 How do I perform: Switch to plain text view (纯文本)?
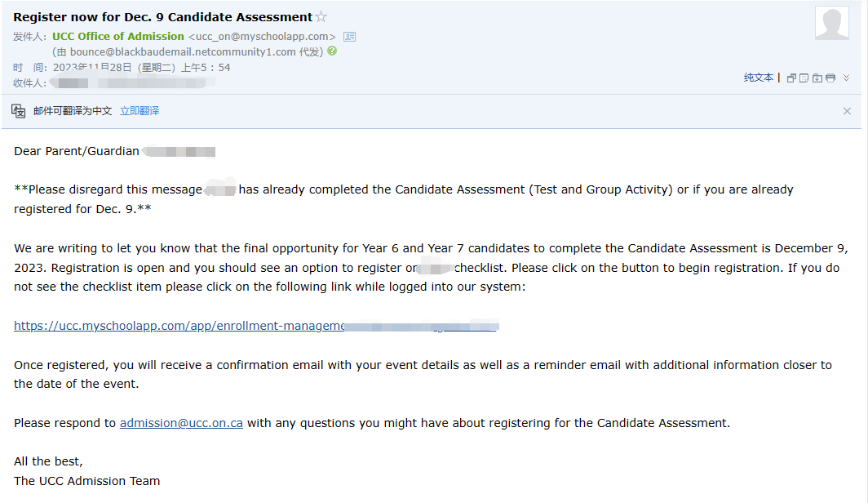[x=759, y=78]
